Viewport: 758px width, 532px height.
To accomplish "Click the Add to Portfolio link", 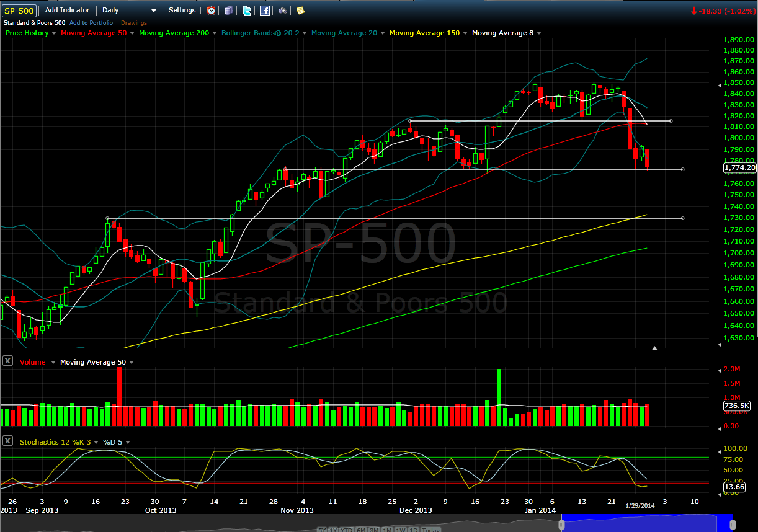I will pos(92,22).
